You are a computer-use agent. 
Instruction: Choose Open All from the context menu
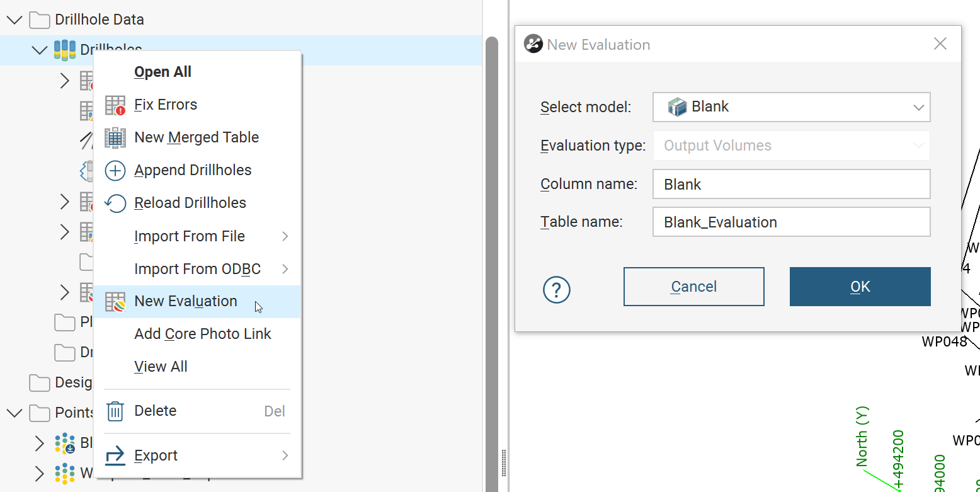coord(198,72)
